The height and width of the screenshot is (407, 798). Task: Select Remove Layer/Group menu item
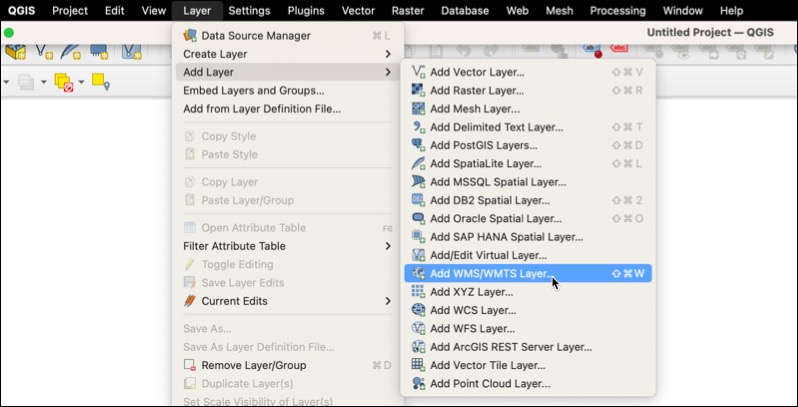(287, 365)
